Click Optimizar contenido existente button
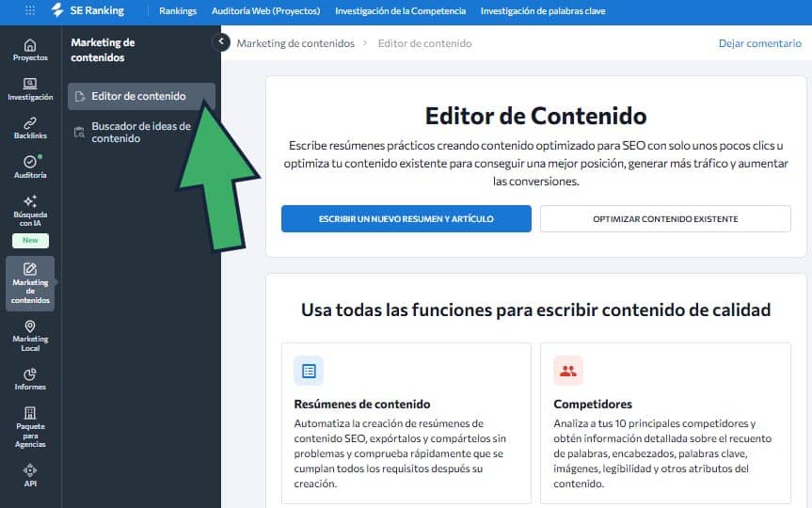The image size is (812, 508). coord(665,219)
